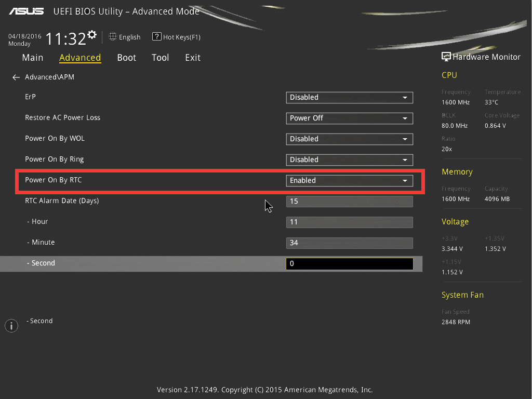
Task: Click the Memory section heading
Action: [457, 172]
